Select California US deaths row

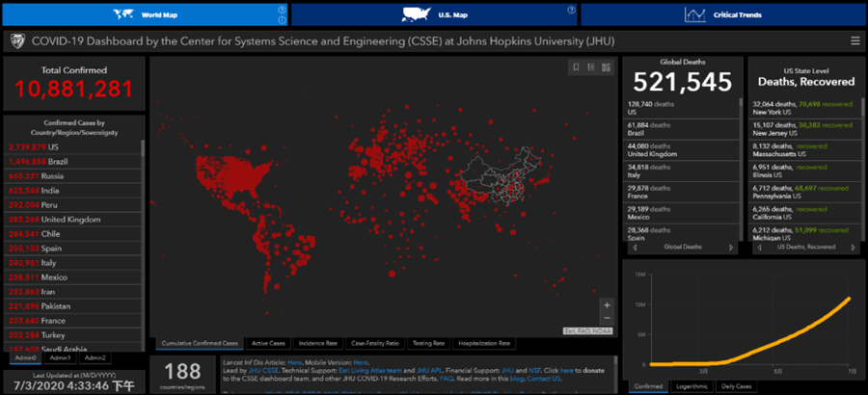pyautogui.click(x=805, y=213)
